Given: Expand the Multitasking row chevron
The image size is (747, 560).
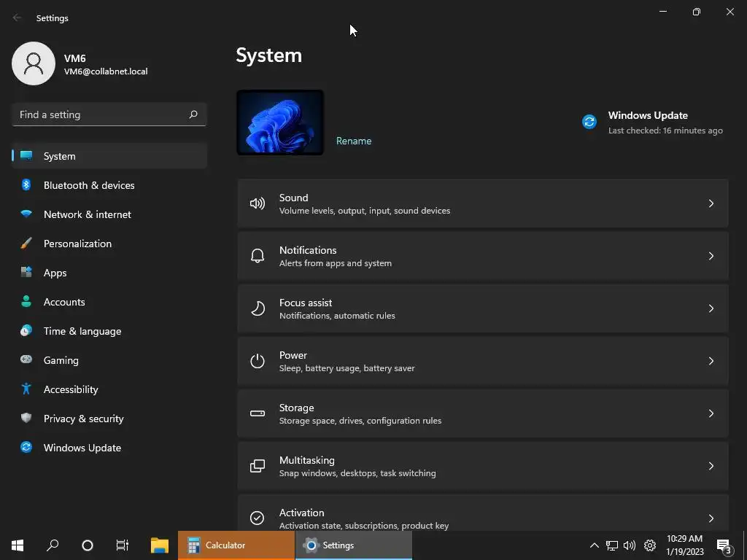Looking at the screenshot, I should click(x=711, y=466).
